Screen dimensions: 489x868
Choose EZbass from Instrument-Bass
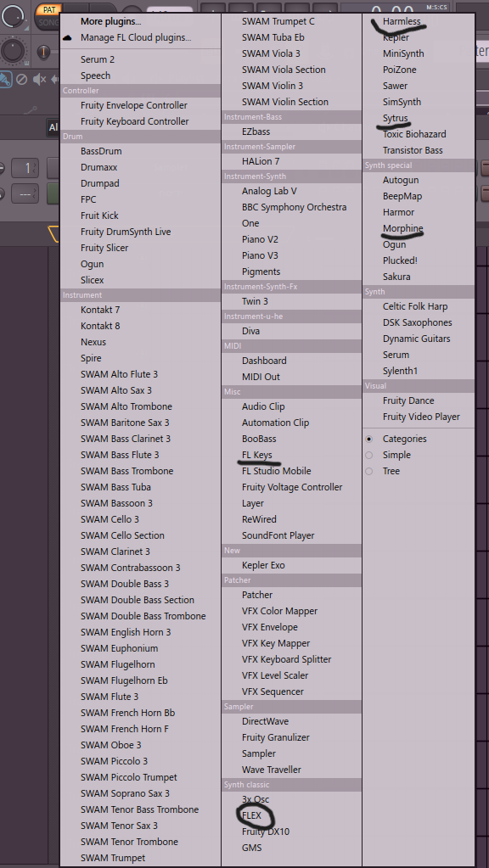click(x=256, y=132)
